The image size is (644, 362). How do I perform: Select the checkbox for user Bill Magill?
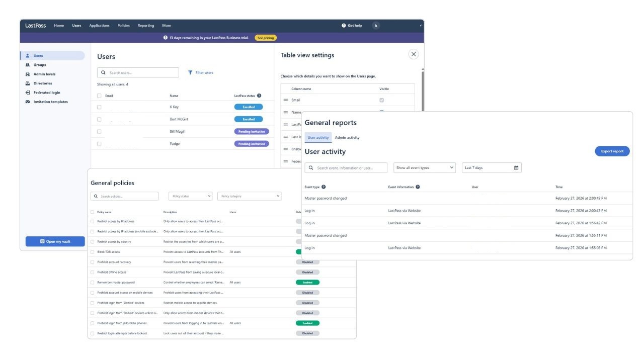(99, 131)
